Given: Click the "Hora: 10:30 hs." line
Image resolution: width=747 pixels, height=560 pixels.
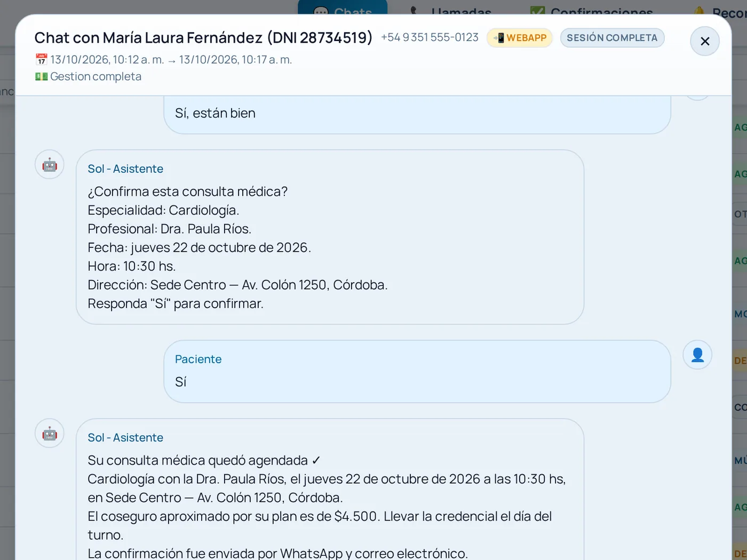Looking at the screenshot, I should 132,266.
